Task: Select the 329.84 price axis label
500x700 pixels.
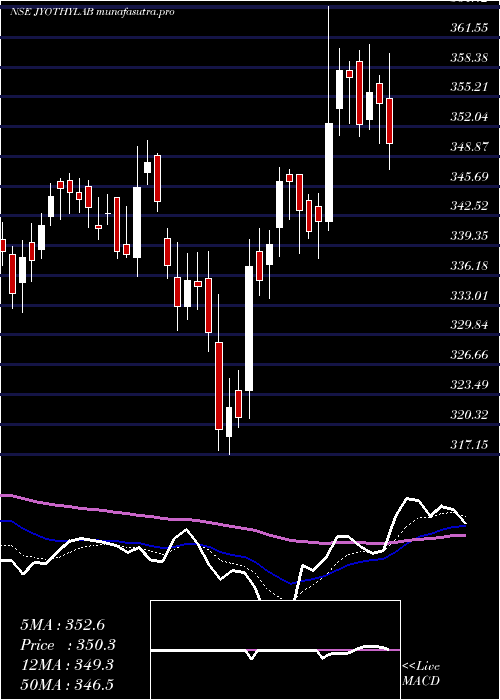Action: click(x=468, y=325)
